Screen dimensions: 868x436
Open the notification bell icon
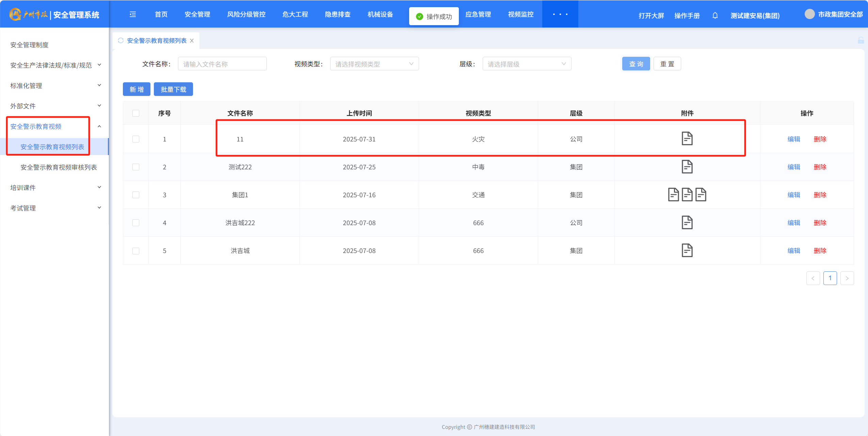coord(715,16)
